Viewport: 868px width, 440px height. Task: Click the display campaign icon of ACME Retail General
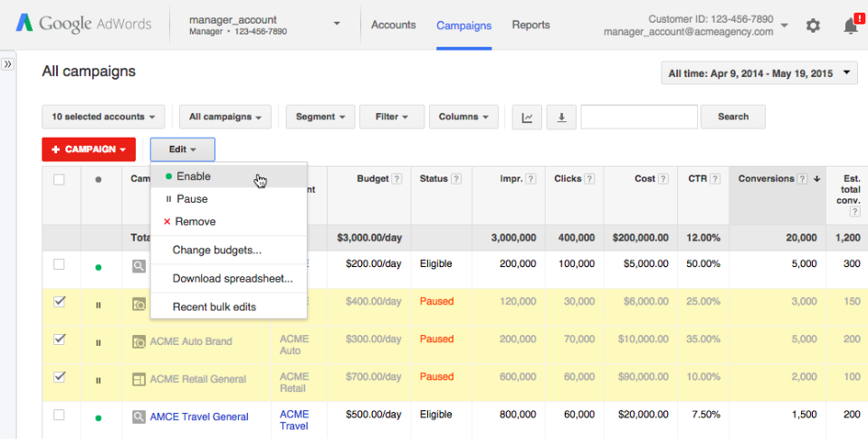[138, 379]
